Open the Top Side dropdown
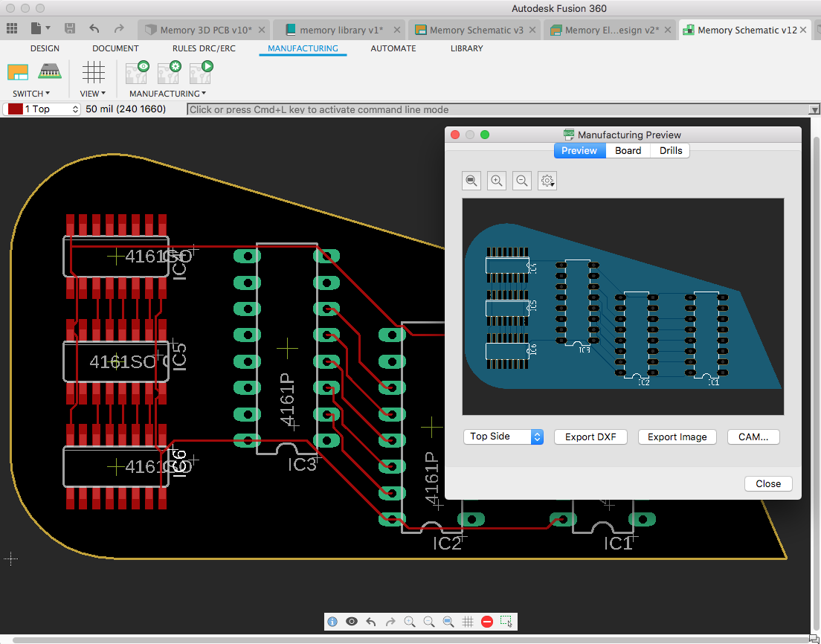This screenshot has width=821, height=644. (503, 437)
